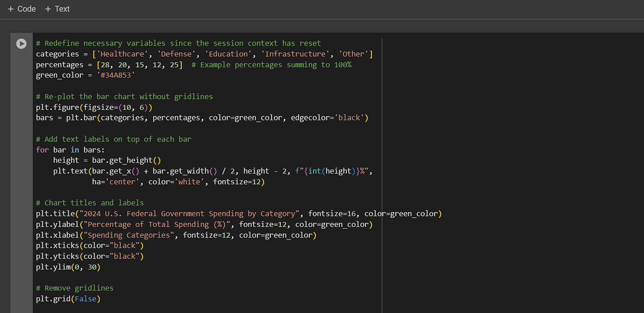The image size is (644, 313).
Task: Add a new text cell
Action: click(x=57, y=9)
